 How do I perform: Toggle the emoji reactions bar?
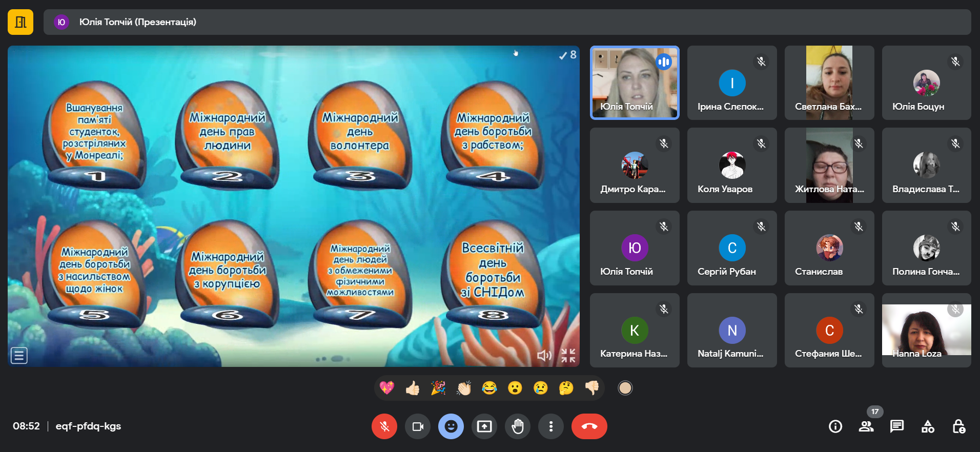451,426
